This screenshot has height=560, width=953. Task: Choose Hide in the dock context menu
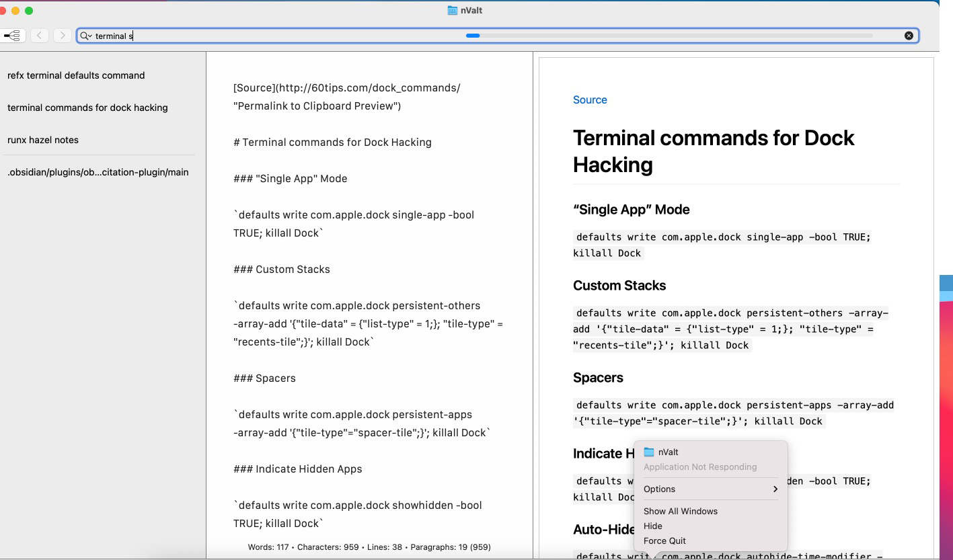652,526
